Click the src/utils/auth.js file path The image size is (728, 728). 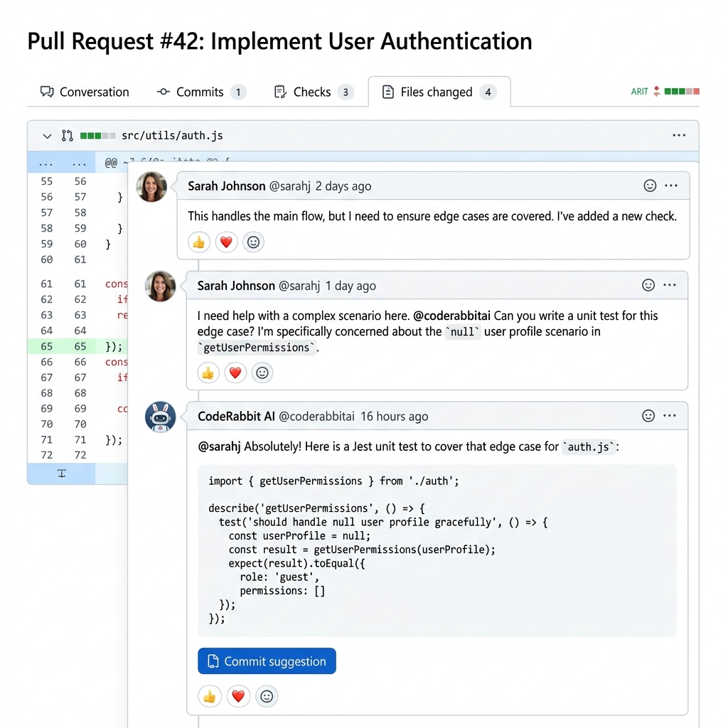pyautogui.click(x=172, y=136)
